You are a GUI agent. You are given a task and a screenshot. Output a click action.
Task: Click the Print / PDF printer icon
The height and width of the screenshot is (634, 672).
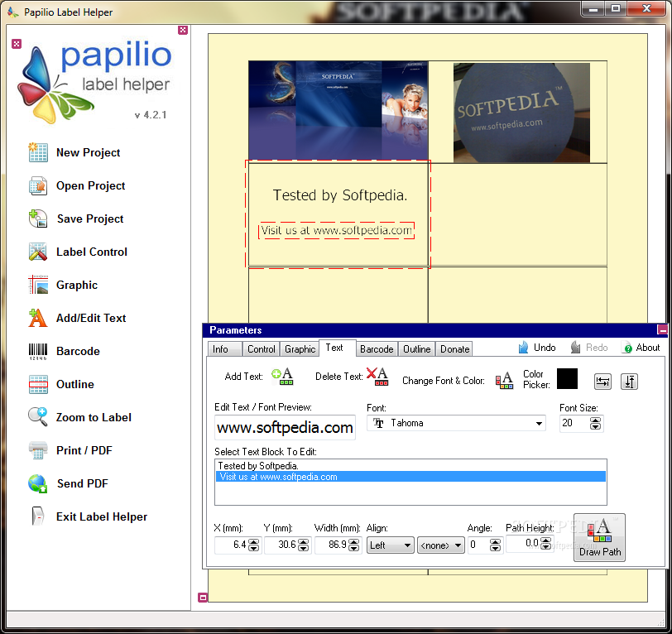click(38, 450)
